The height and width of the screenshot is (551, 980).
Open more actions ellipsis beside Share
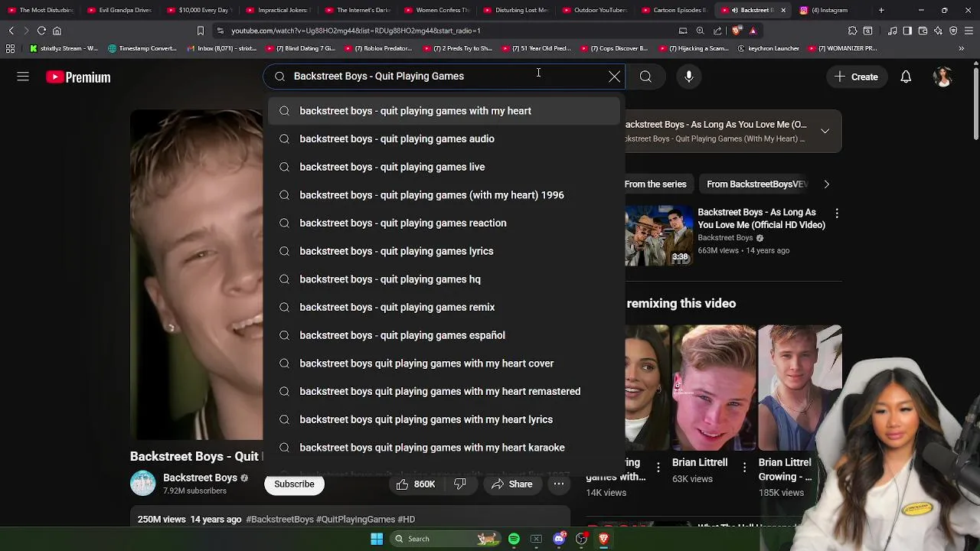click(559, 484)
